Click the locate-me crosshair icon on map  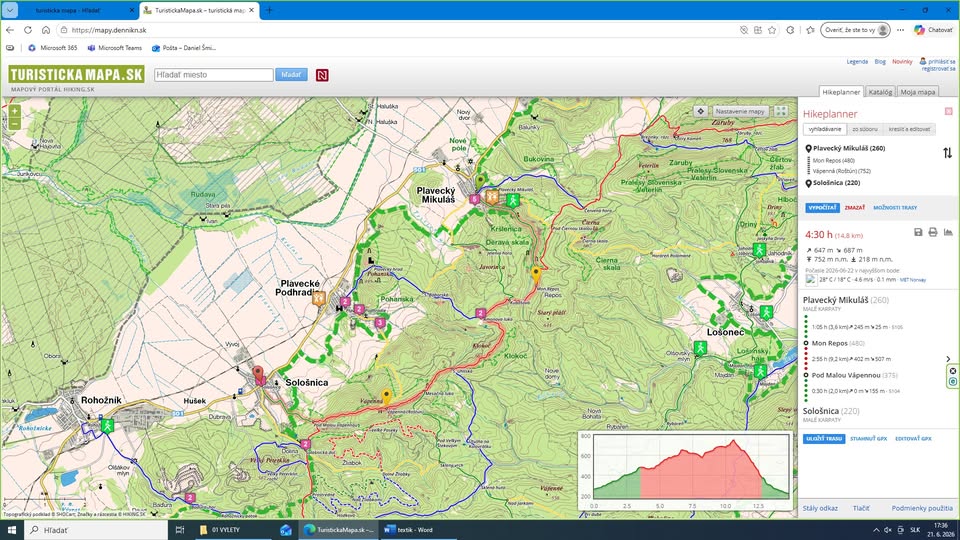[700, 111]
